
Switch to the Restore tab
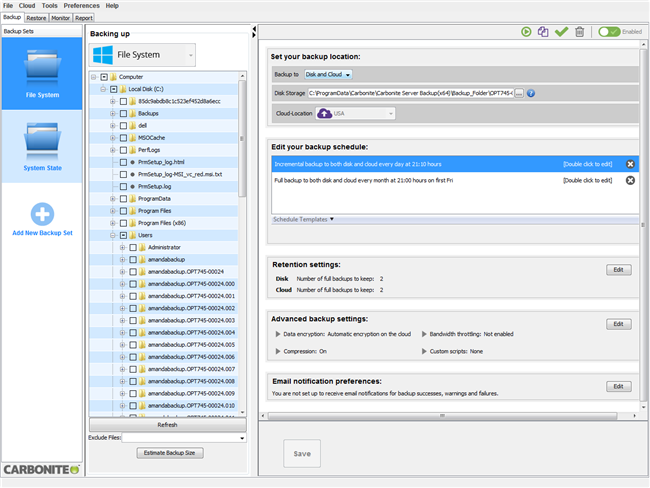(36, 17)
